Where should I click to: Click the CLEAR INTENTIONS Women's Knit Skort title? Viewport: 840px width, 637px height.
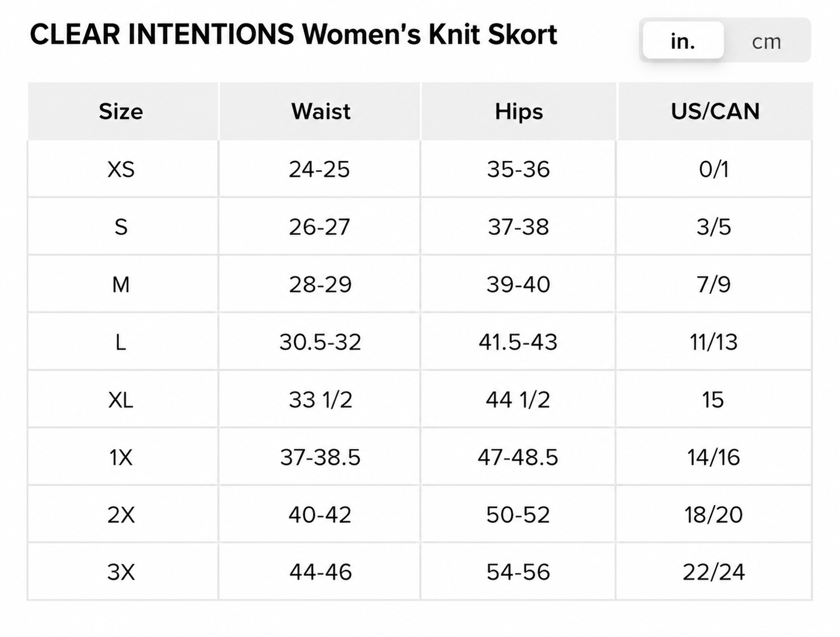point(294,34)
